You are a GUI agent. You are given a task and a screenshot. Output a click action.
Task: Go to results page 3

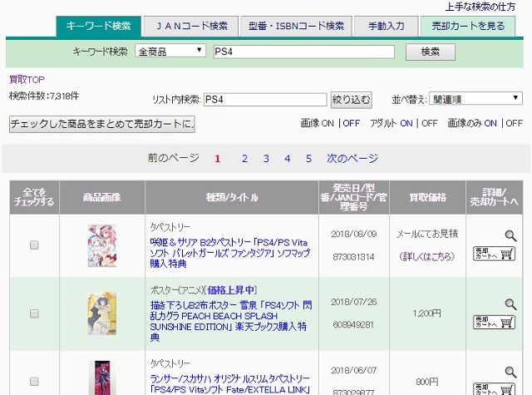coord(266,159)
